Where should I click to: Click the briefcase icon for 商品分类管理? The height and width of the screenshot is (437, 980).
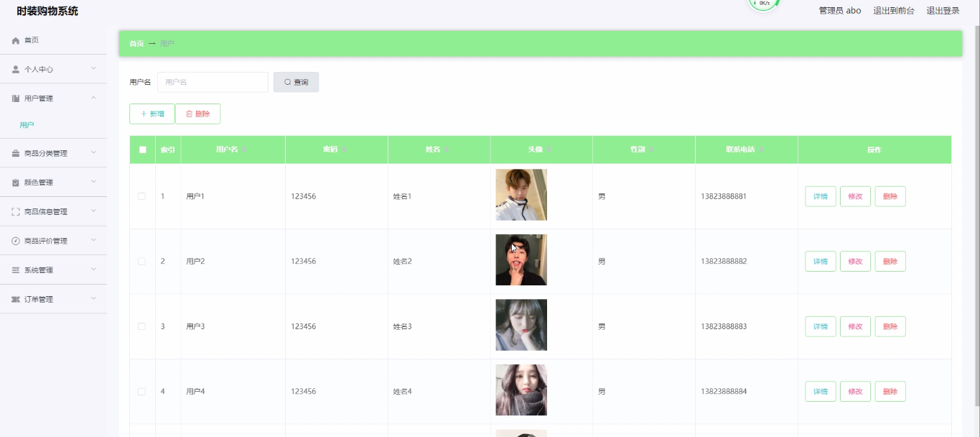(16, 153)
